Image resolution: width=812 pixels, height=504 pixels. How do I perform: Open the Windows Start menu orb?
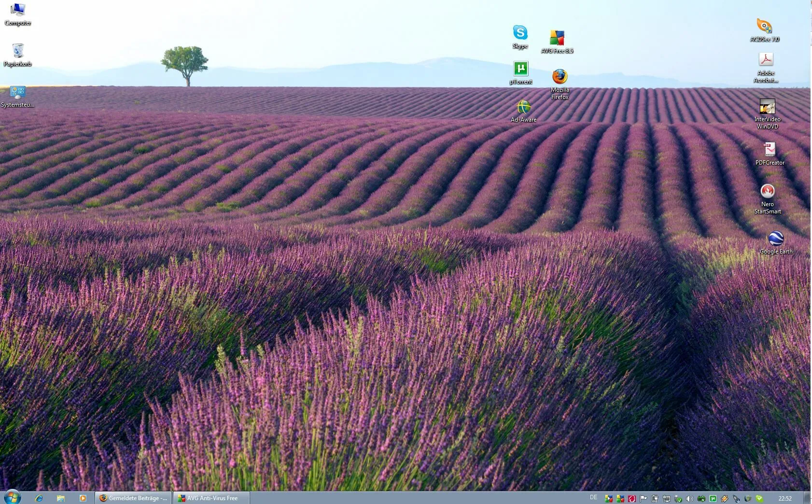12,497
